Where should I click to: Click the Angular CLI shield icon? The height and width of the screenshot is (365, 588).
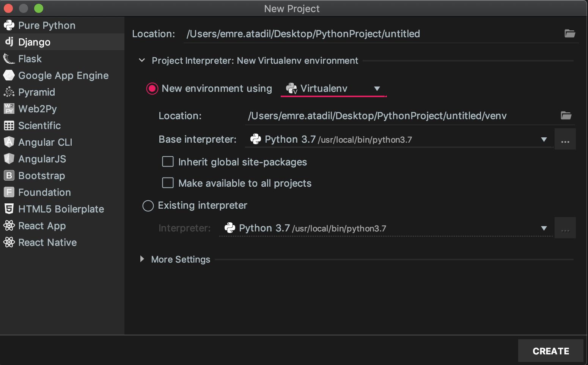[x=9, y=142]
